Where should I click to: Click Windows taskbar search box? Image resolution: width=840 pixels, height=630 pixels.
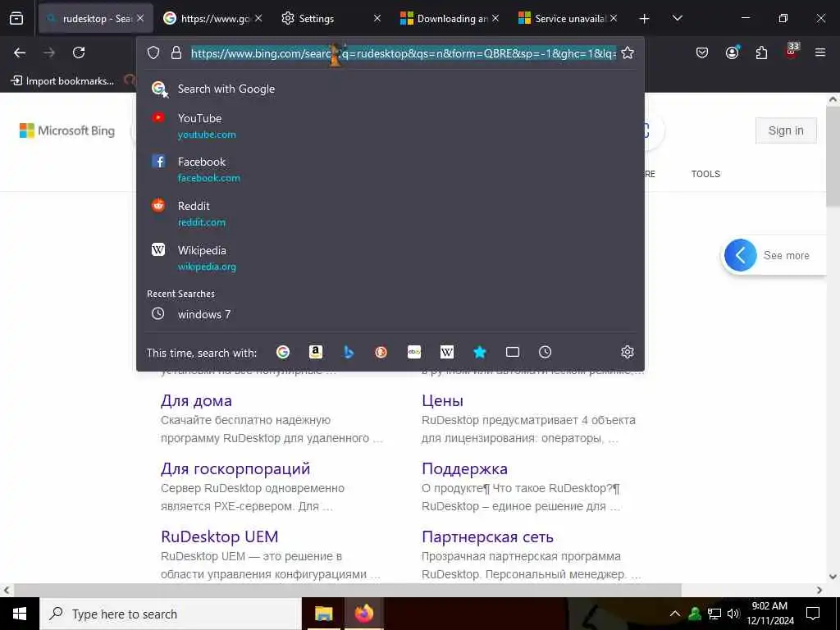click(171, 614)
